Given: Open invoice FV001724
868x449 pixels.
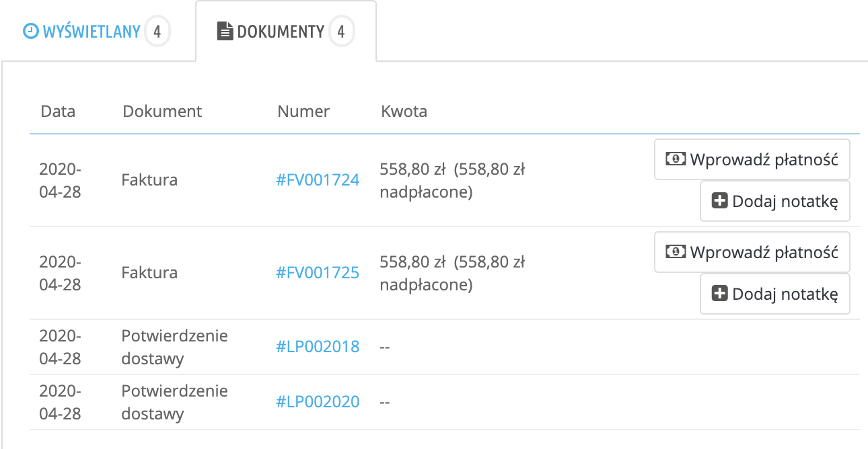Looking at the screenshot, I should (317, 179).
